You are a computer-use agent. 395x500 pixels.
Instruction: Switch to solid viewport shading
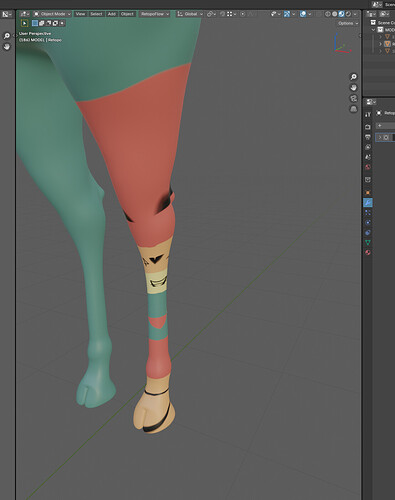click(x=334, y=14)
